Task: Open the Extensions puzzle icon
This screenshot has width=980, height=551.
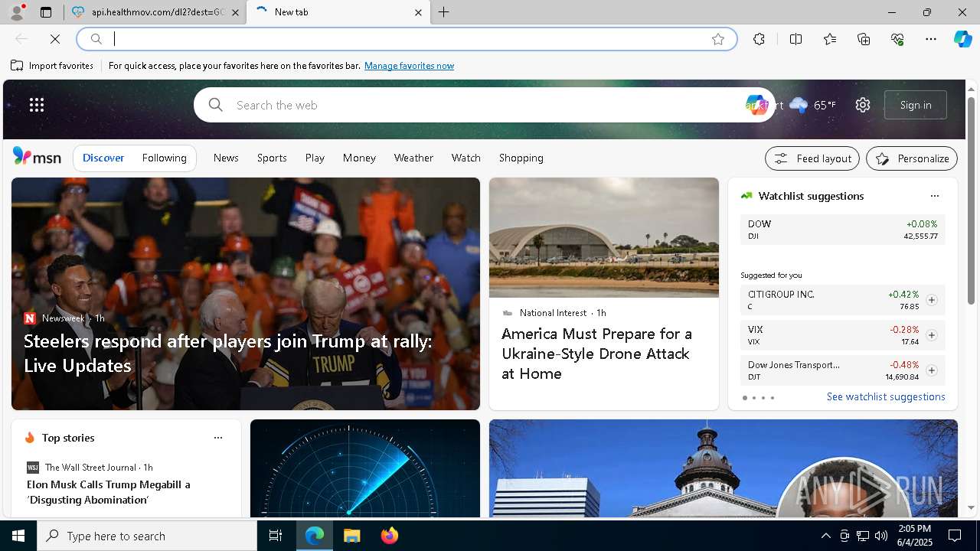Action: tap(759, 39)
